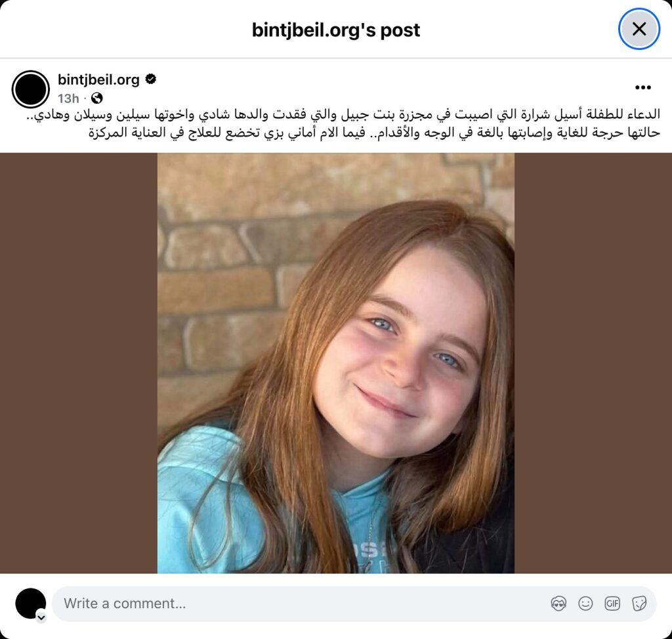Image resolution: width=672 pixels, height=639 pixels.
Task: Close the bintjbeil.org post dialog
Action: coord(639,29)
